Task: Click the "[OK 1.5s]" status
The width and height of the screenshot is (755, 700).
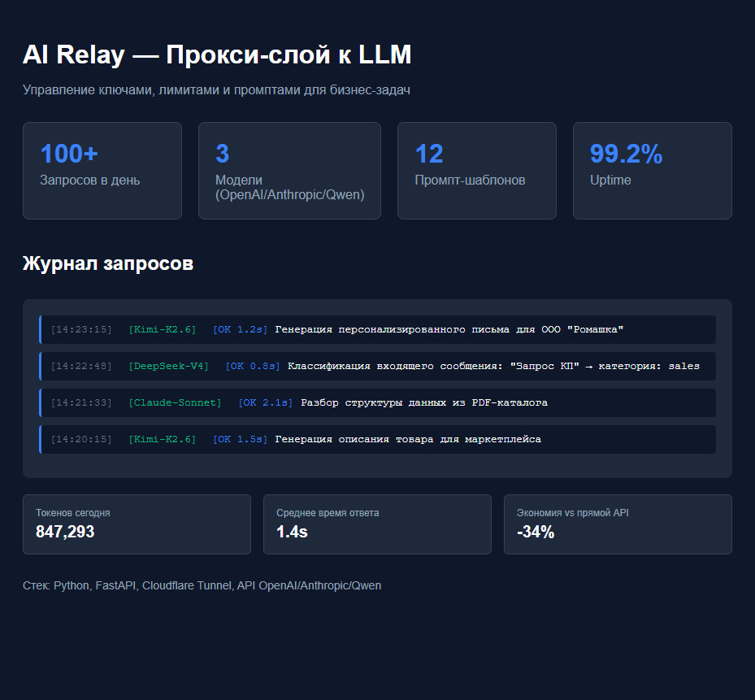Action: click(241, 439)
